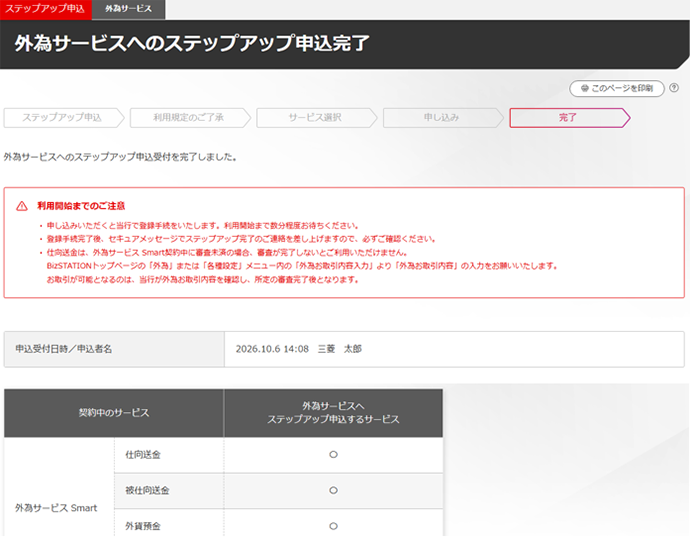Viewport: 690px width, 537px height.
Task: Click the circle mark in the 外貨預金 row
Action: coord(333,525)
